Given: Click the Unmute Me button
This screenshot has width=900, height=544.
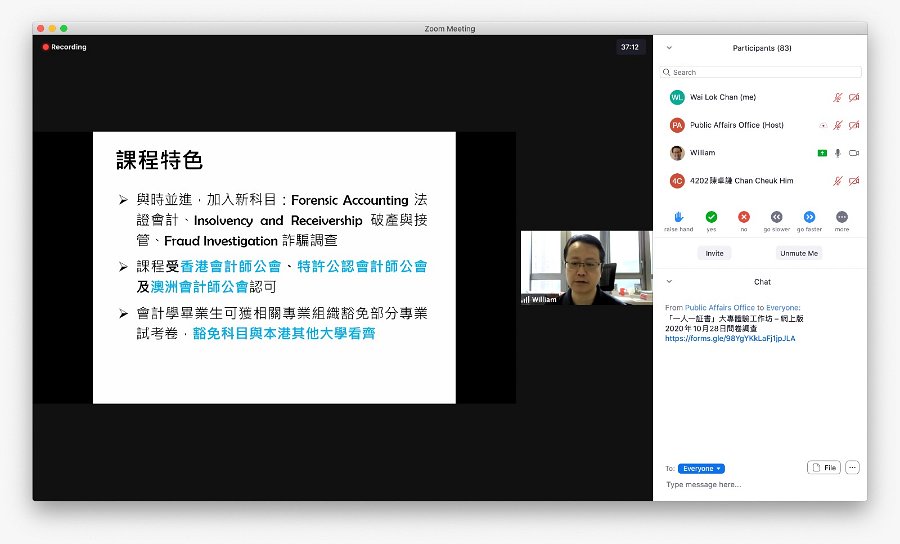Looking at the screenshot, I should pyautogui.click(x=799, y=253).
